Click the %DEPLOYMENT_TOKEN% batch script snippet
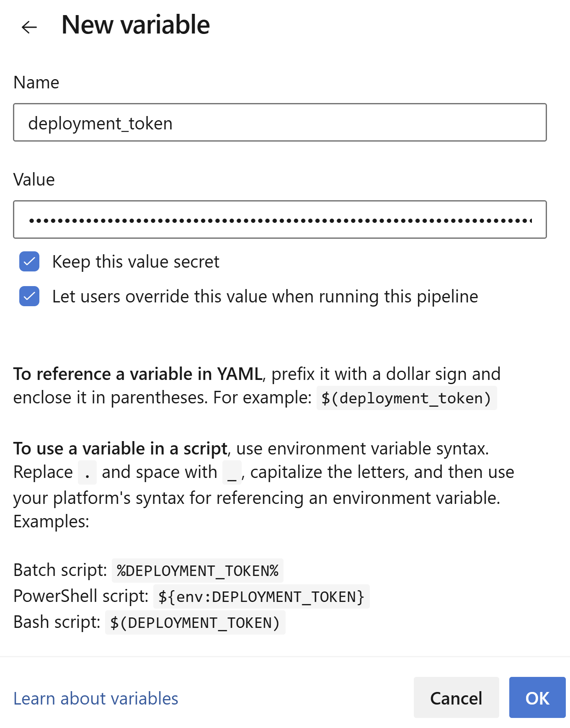The height and width of the screenshot is (728, 570). tap(198, 571)
